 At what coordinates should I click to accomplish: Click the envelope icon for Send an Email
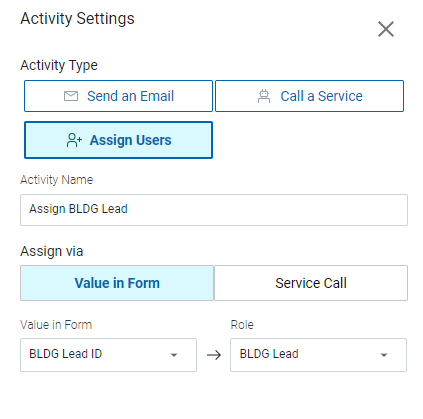71,96
